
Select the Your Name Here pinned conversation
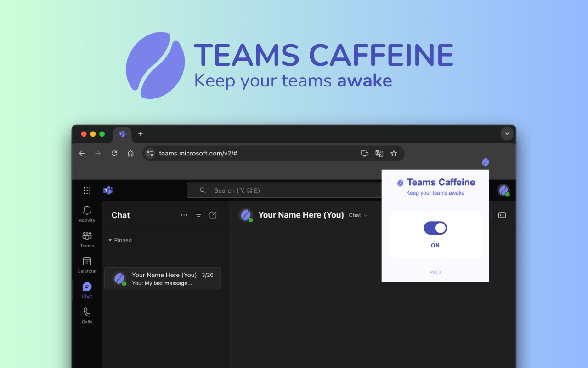click(x=163, y=278)
